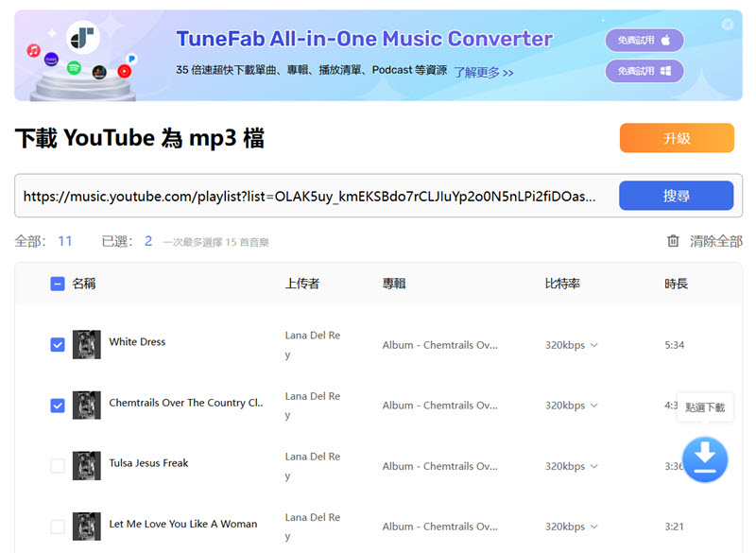Image resolution: width=756 pixels, height=553 pixels.
Task: Click the blue download arrow button
Action: tap(704, 459)
